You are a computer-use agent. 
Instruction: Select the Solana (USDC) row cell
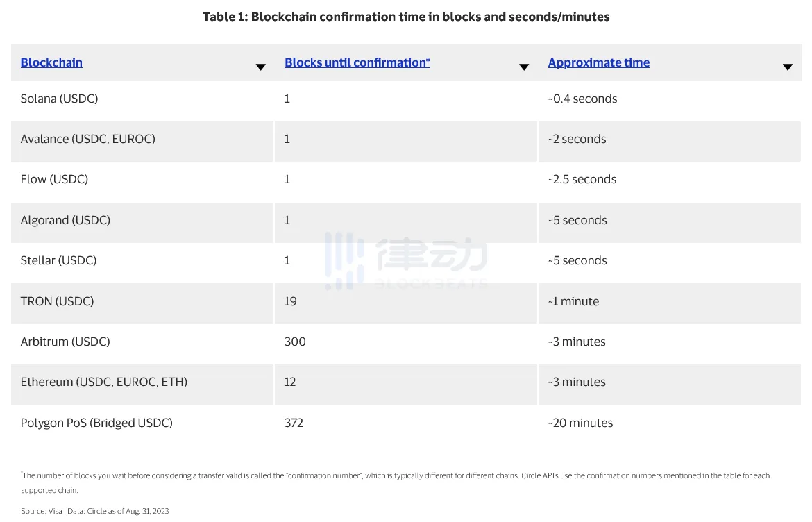point(60,99)
